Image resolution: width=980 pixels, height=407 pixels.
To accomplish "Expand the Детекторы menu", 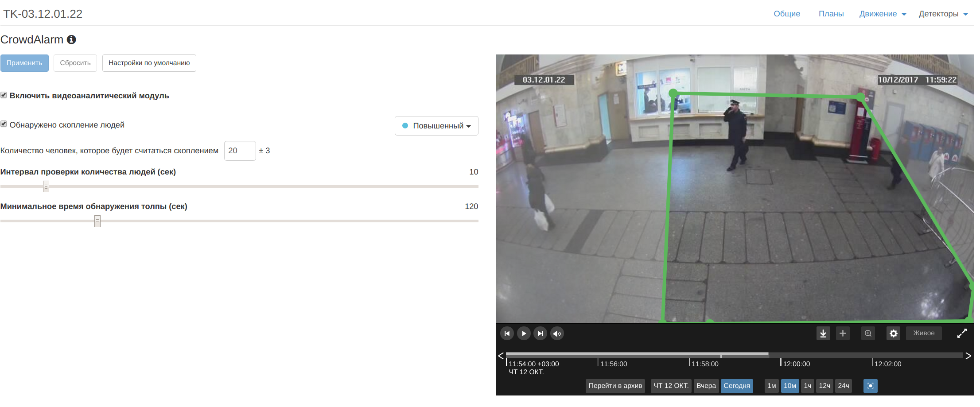I will click(x=943, y=14).
